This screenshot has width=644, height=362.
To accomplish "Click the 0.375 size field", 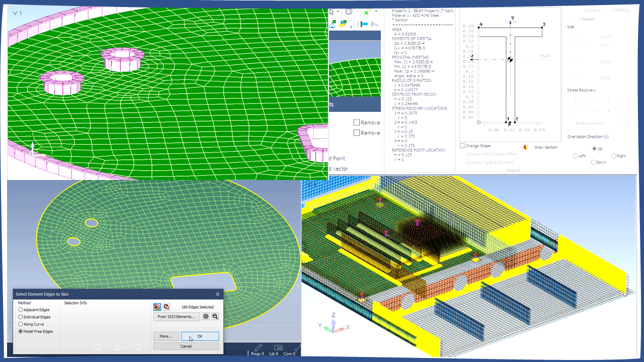I will coord(606,37).
